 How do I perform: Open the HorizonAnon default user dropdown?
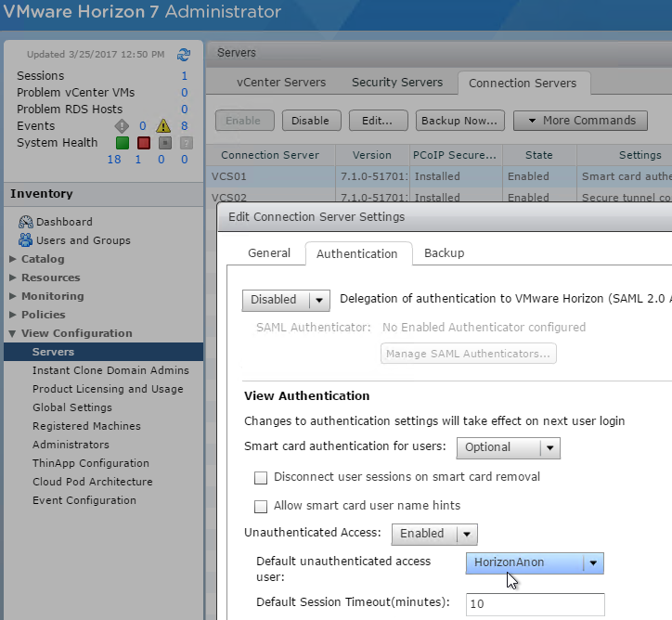[535, 563]
